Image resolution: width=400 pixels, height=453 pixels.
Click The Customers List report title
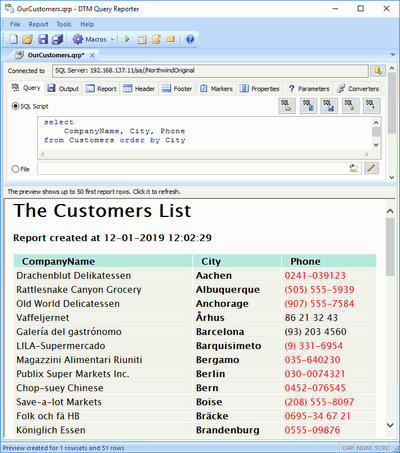click(102, 211)
